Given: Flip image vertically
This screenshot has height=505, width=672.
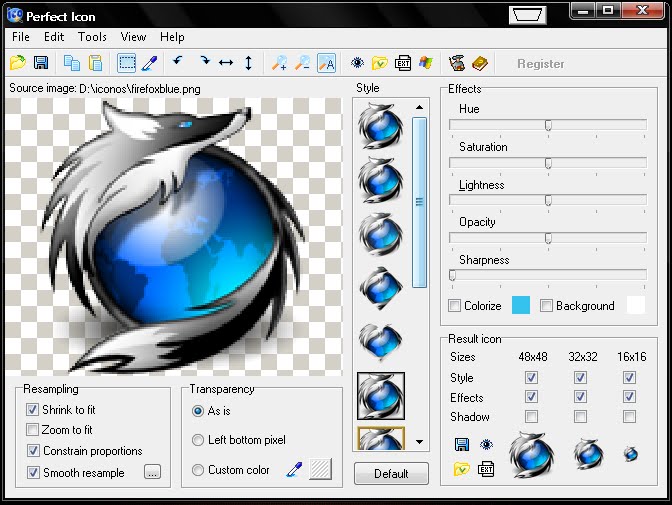Looking at the screenshot, I should pos(248,63).
